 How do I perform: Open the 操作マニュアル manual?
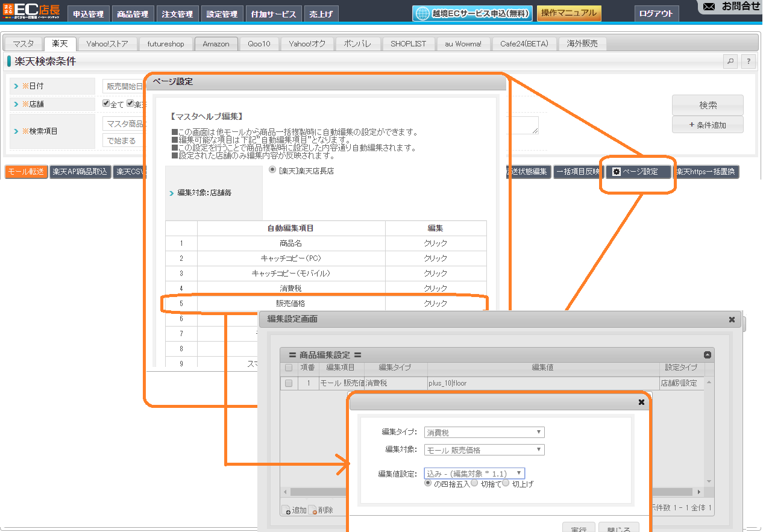click(x=568, y=13)
